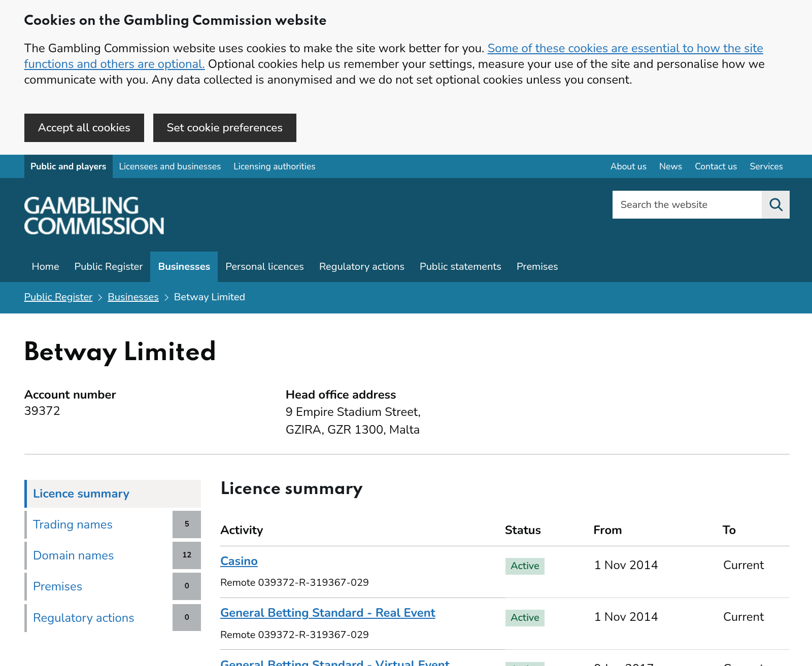Click 'Current' in the Casino row

[x=743, y=566]
